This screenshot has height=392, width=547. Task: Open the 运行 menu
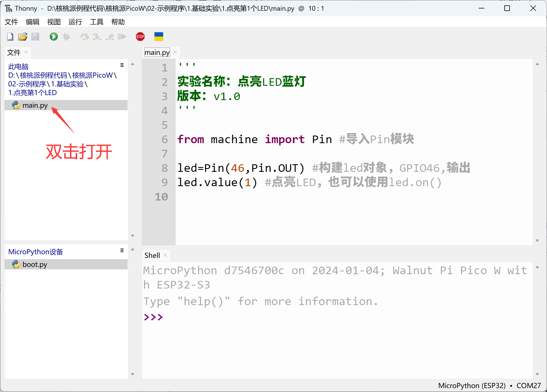(75, 22)
